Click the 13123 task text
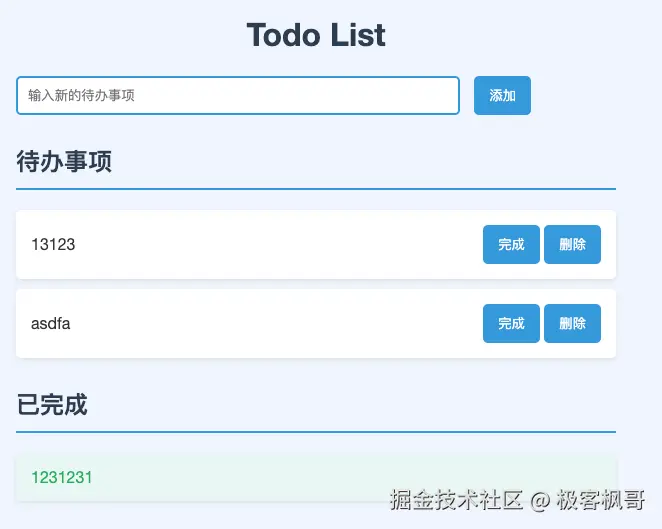Viewport: 662px width, 529px height. click(53, 245)
